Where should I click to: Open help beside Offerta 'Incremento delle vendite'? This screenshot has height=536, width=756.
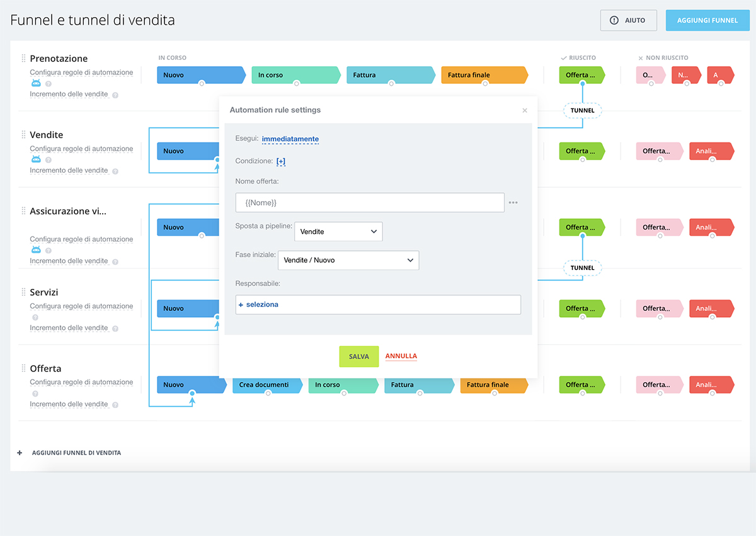coord(115,405)
